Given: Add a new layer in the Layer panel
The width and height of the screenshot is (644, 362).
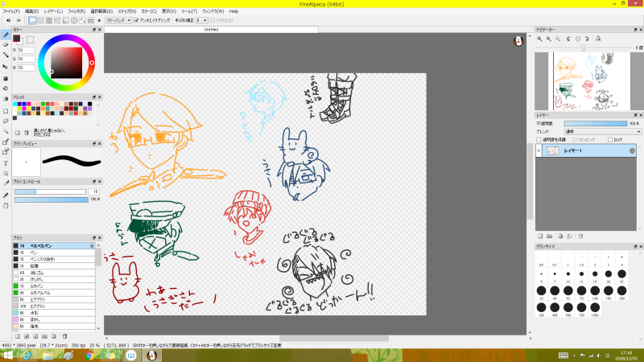Looking at the screenshot, I should [540, 237].
